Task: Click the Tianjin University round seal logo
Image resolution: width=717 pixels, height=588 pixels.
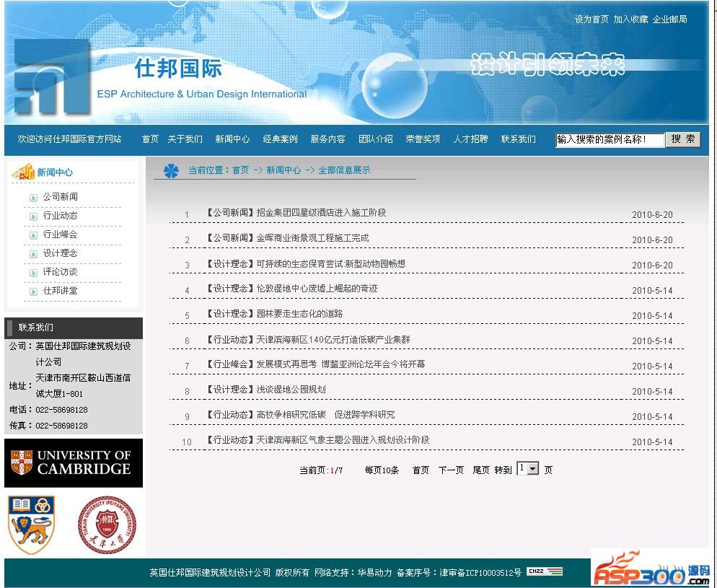Action: [x=107, y=525]
